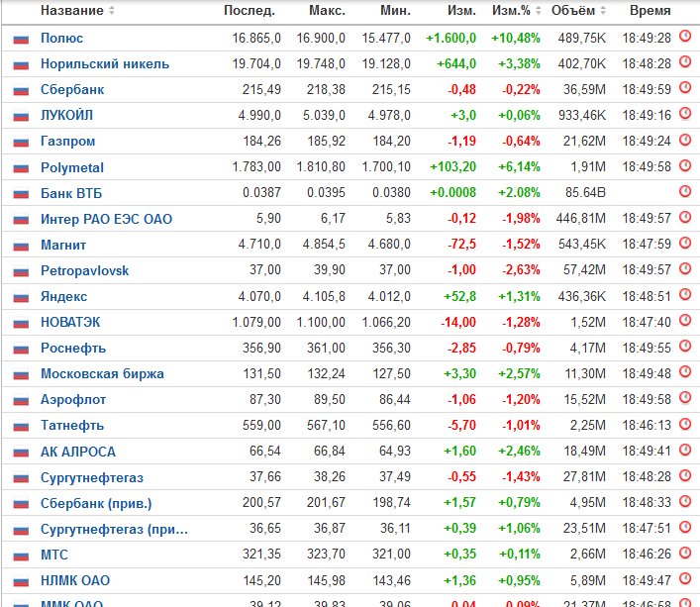Screen dimensions: 700x607
Task: Open the Сургутнефтегаз (при... preferred link
Action: coord(114,530)
